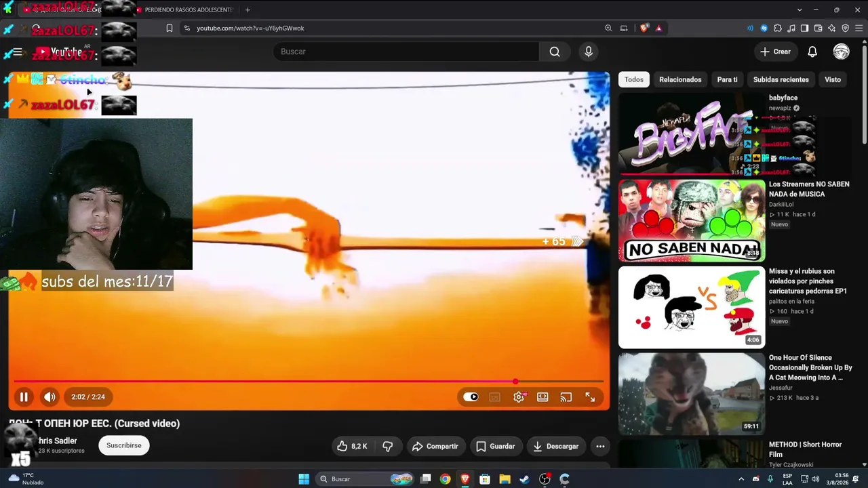This screenshot has height=488, width=868.
Task: Enter fullscreen mode in player
Action: pyautogui.click(x=590, y=397)
